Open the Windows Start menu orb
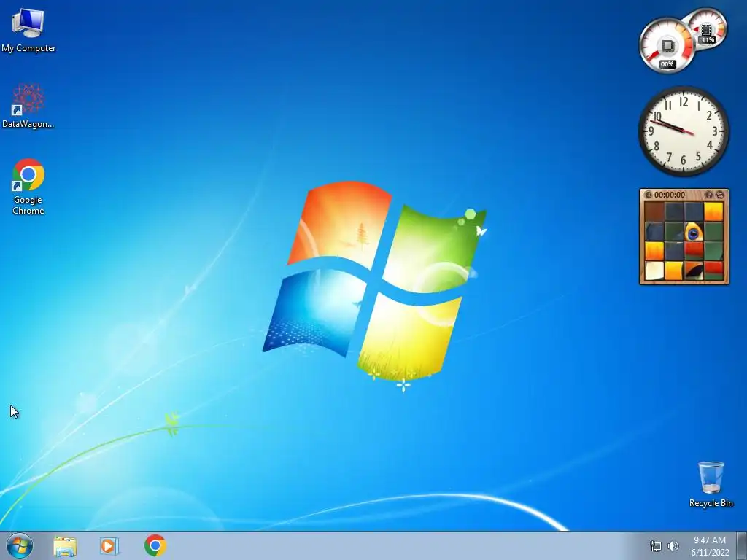Image resolution: width=747 pixels, height=560 pixels. 20,545
